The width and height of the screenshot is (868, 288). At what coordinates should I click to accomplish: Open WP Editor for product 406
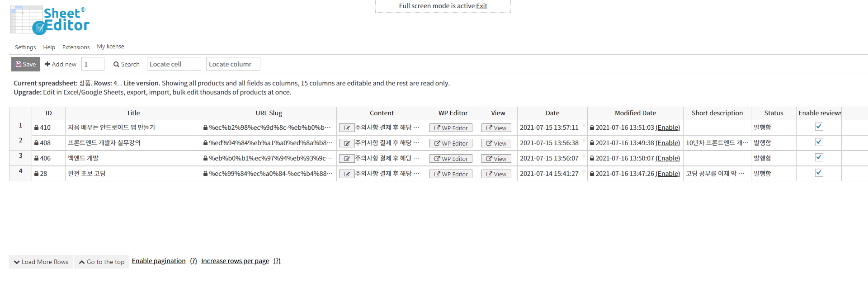(451, 159)
